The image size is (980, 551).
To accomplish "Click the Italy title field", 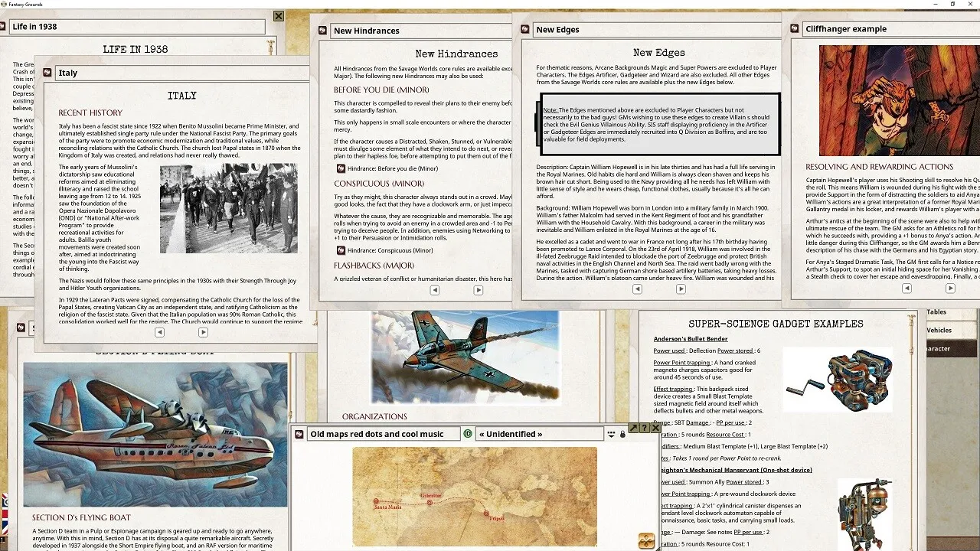I will [x=181, y=73].
